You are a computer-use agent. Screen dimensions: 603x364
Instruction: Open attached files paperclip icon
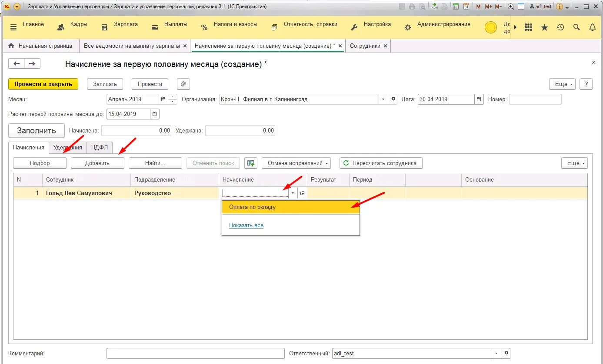[x=183, y=84]
